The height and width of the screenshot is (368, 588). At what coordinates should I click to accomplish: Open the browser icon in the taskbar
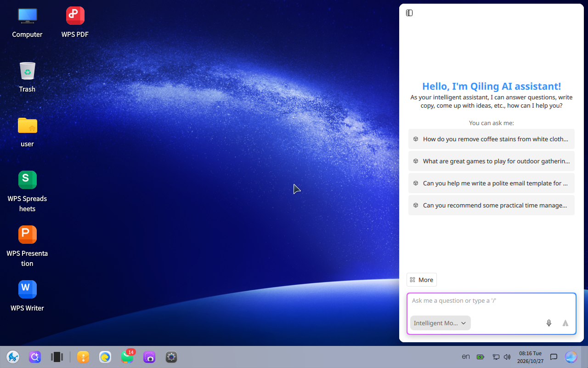click(x=105, y=357)
